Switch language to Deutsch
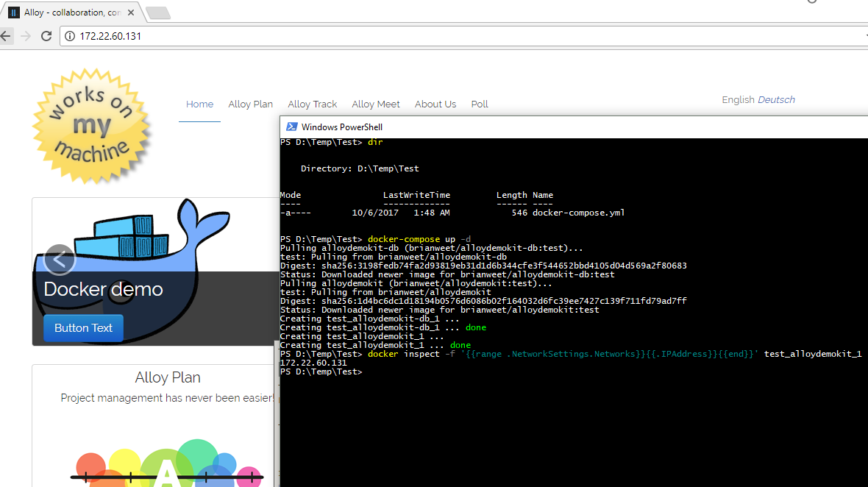The width and height of the screenshot is (868, 487). pos(776,99)
